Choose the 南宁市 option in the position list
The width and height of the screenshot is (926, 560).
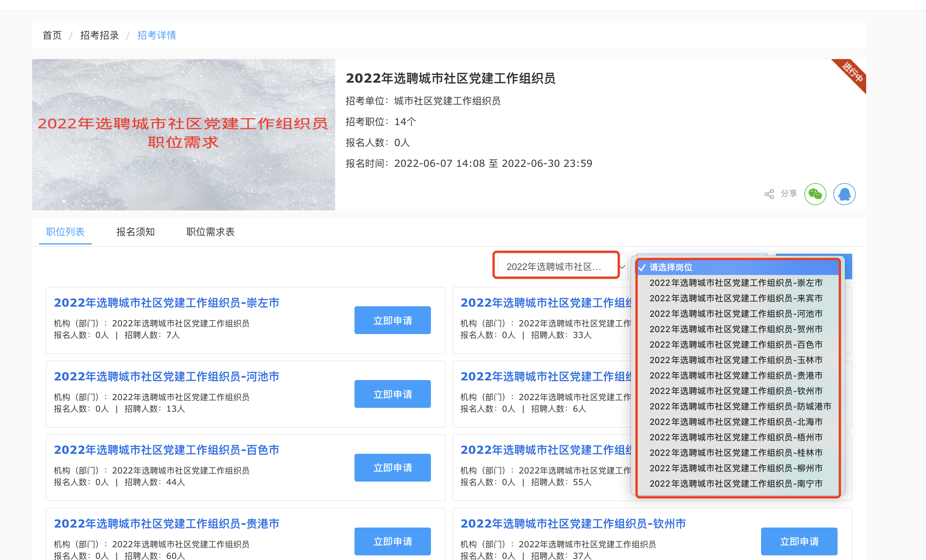tap(736, 484)
